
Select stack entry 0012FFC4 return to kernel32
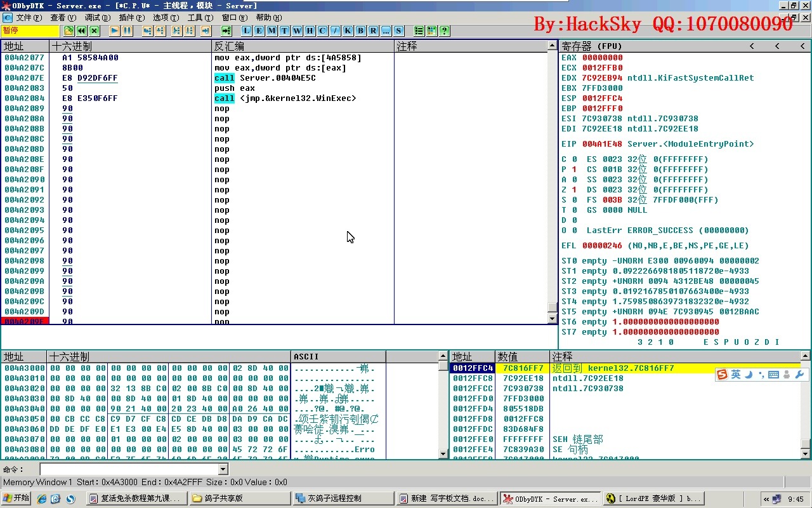click(x=625, y=368)
